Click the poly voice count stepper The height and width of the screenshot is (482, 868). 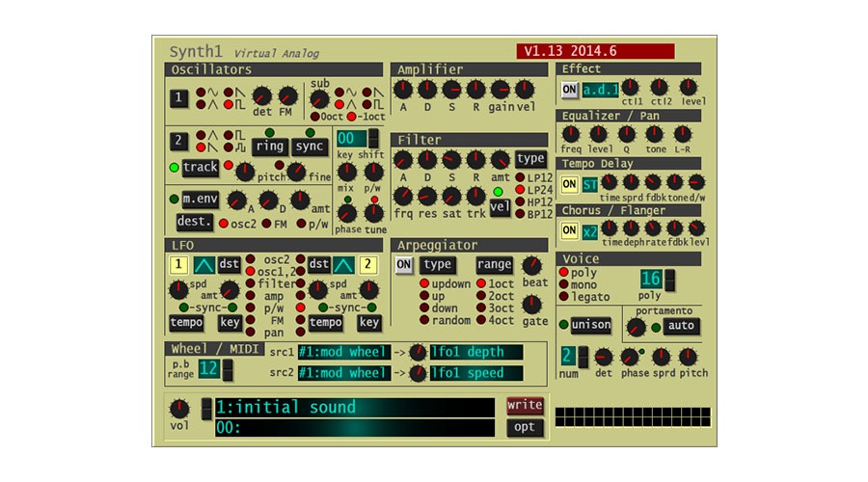click(x=670, y=280)
